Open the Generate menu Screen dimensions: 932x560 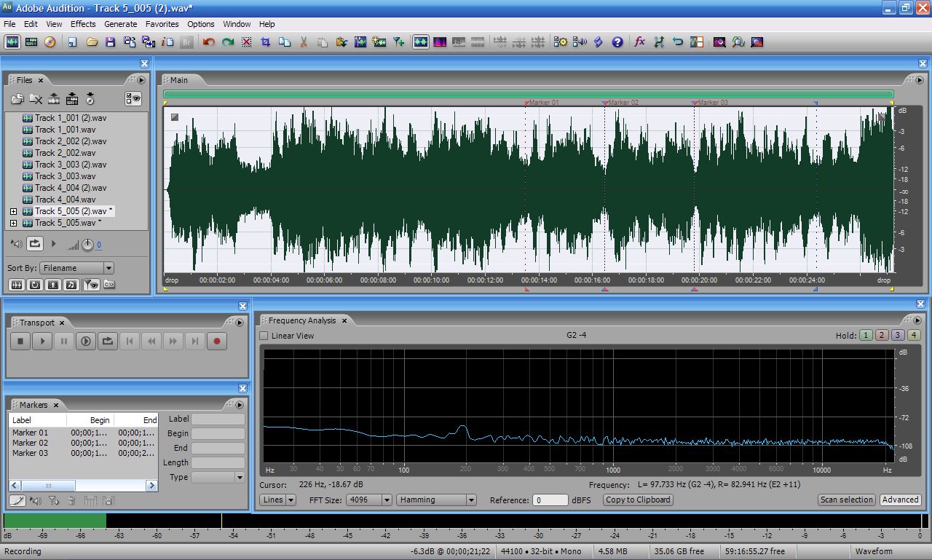click(121, 24)
